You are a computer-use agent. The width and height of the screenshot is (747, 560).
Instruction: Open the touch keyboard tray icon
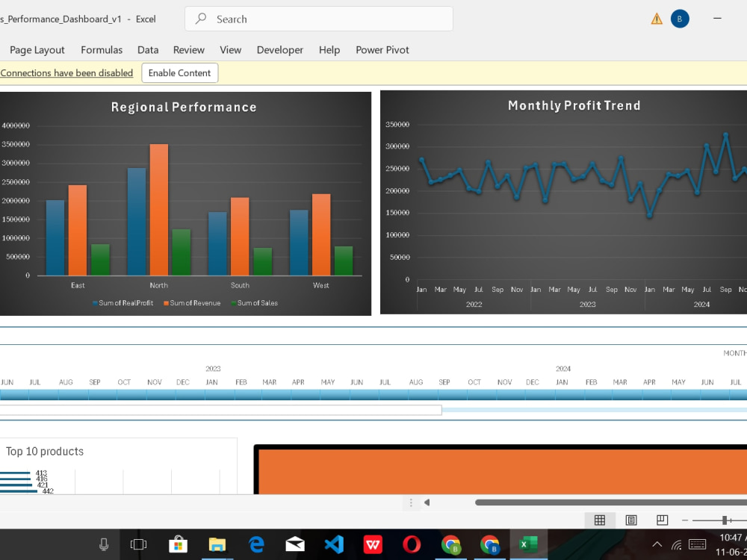coord(698,544)
